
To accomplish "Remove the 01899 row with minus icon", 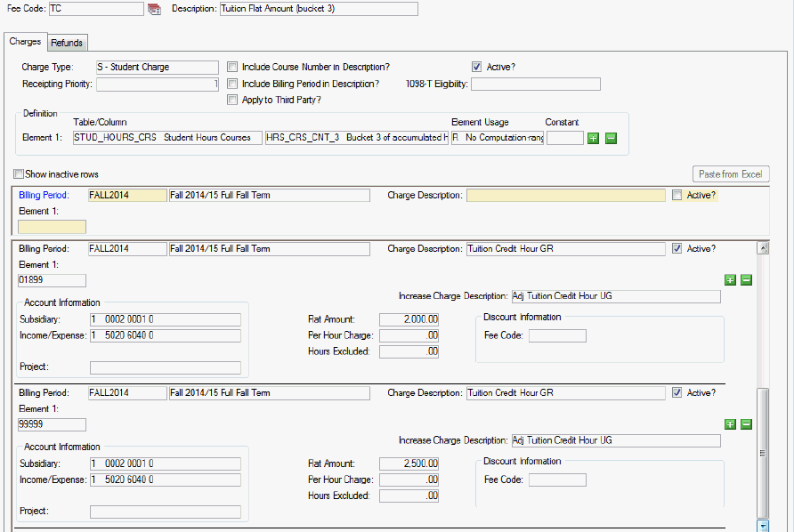I will coord(747,279).
